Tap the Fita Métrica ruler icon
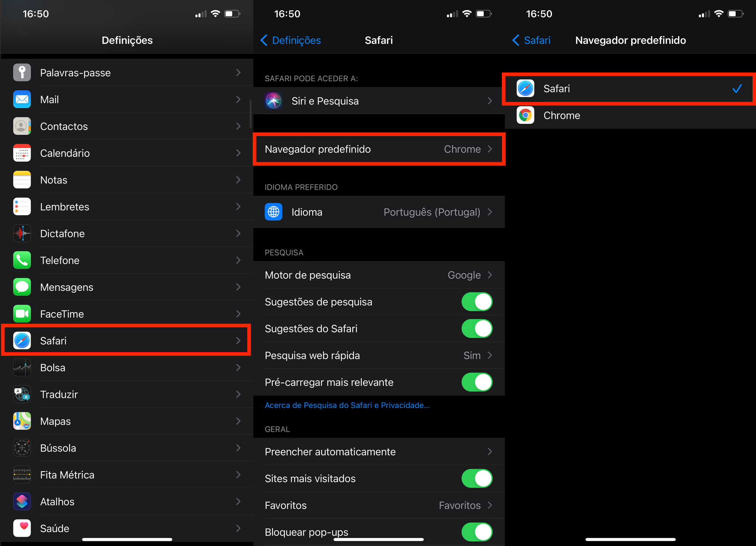Screen dimensions: 756x546 [22, 475]
